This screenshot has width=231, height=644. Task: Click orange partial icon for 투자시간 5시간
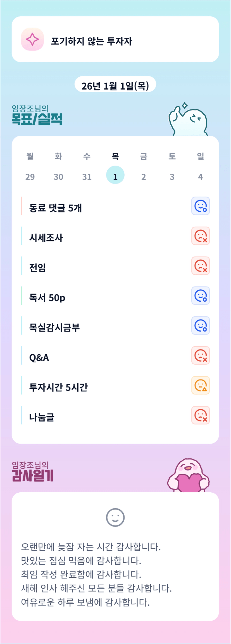tap(200, 385)
